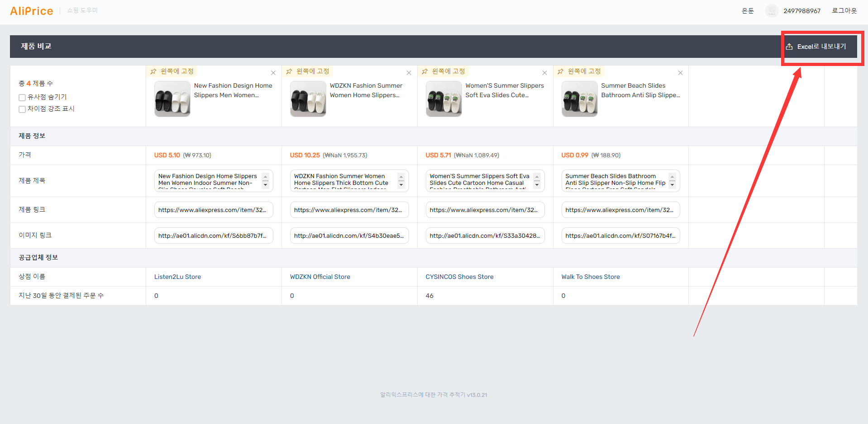Click the 은둔 menu item
Image resolution: width=868 pixels, height=424 pixels.
(x=748, y=11)
